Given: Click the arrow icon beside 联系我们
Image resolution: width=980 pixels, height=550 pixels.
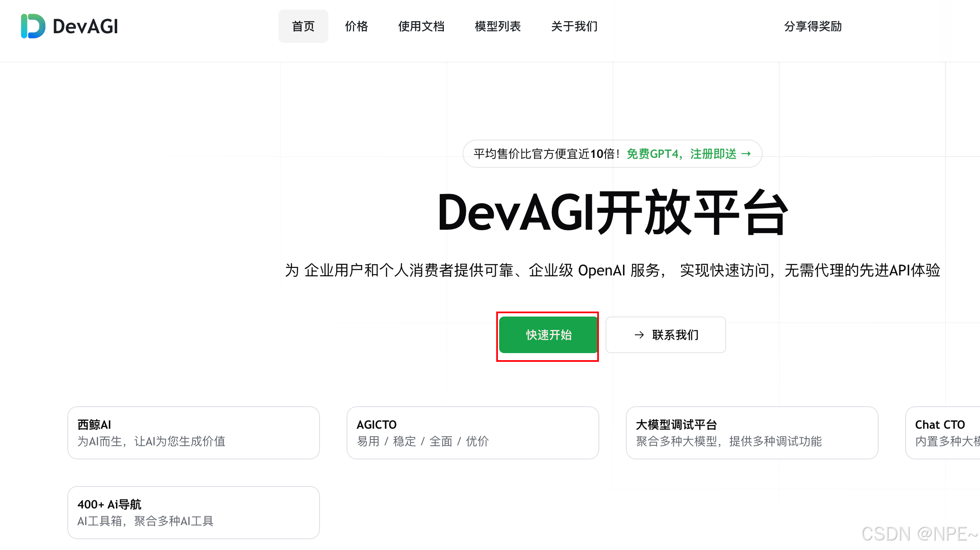Looking at the screenshot, I should click(x=639, y=335).
